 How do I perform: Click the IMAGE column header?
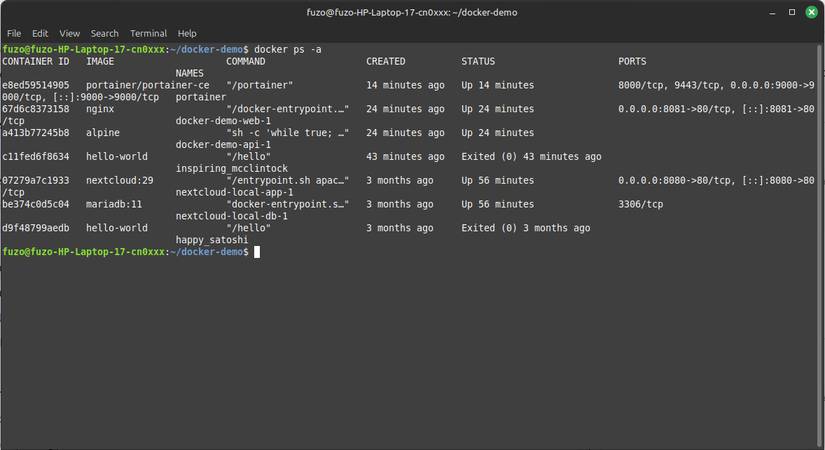point(100,62)
